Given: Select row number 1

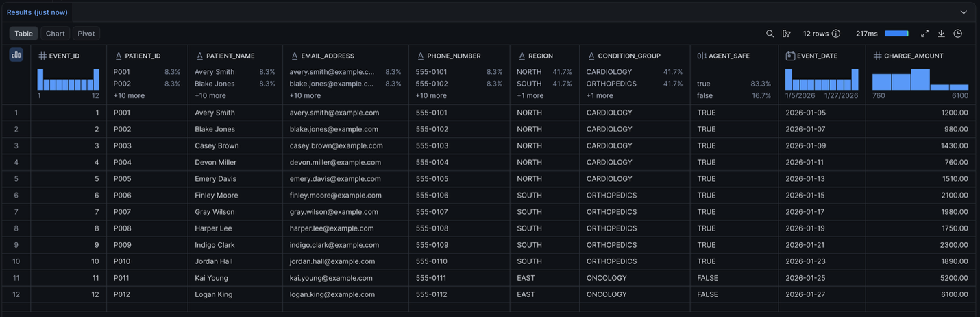Looking at the screenshot, I should click(16, 113).
